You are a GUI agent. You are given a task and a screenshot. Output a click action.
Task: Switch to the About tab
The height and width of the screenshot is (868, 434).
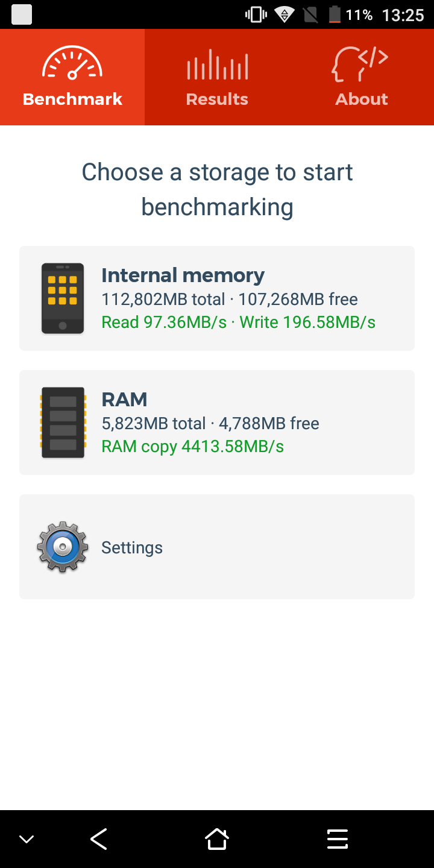362,77
